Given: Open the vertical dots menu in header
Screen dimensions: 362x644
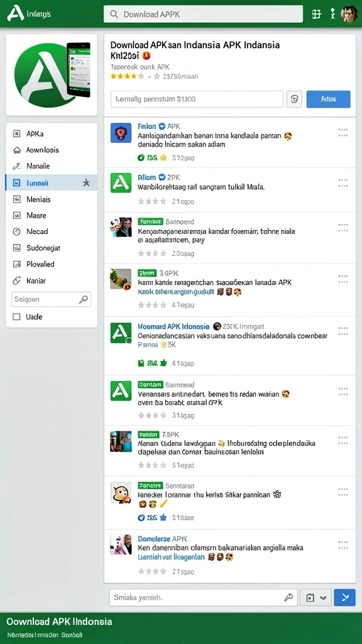Looking at the screenshot, I should point(332,14).
